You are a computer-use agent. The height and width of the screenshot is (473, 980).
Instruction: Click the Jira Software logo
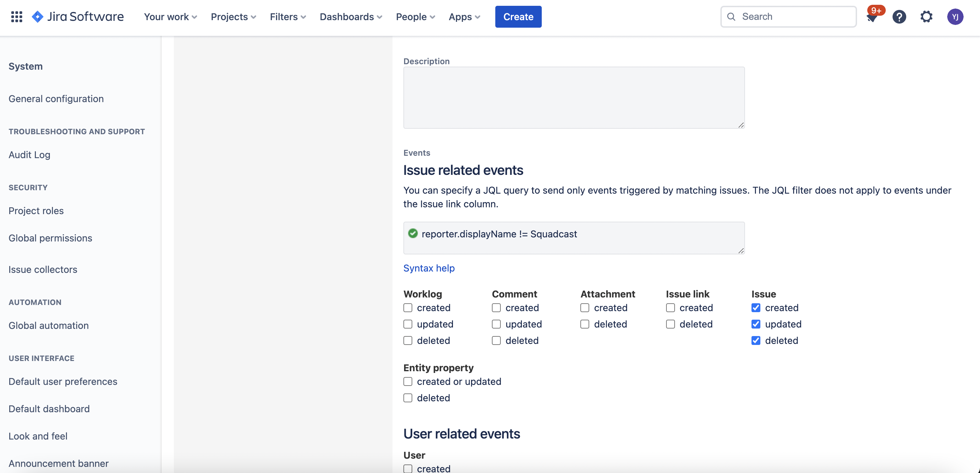[x=78, y=17]
